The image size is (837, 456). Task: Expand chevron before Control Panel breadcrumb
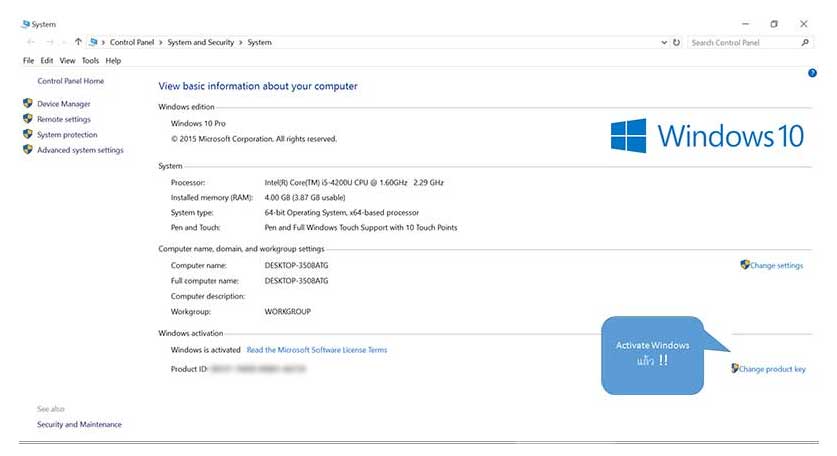click(104, 42)
